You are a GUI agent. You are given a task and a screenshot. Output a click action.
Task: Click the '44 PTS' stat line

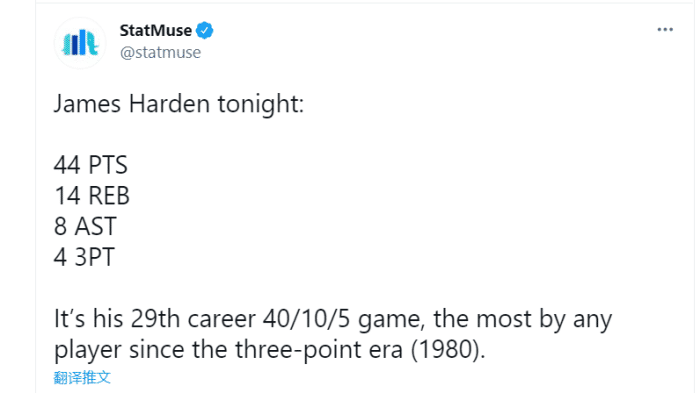click(91, 165)
